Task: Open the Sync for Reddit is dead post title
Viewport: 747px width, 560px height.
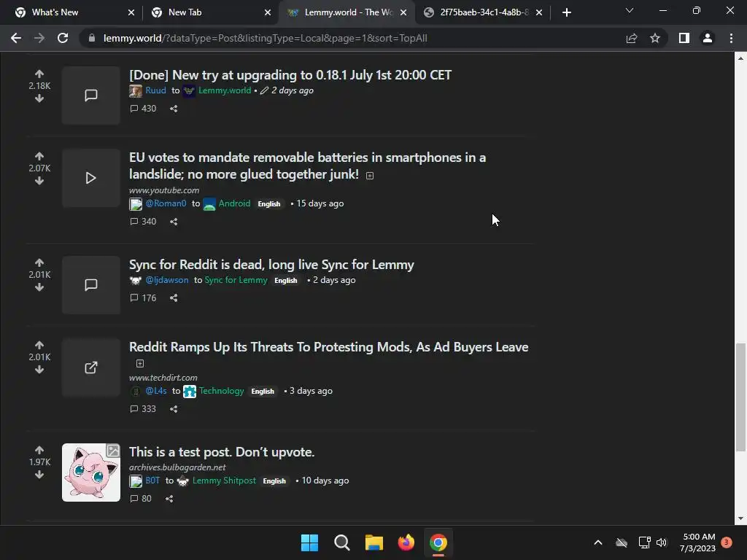Action: tap(271, 265)
